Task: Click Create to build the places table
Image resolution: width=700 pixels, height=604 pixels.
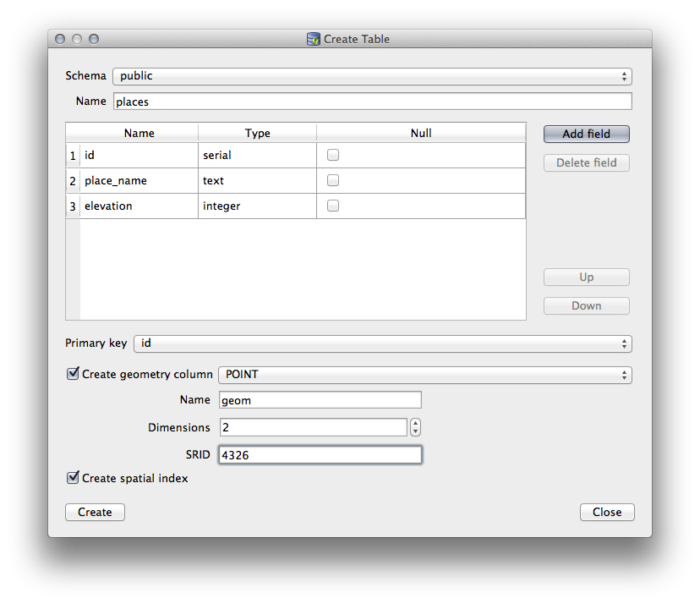Action: tap(95, 512)
